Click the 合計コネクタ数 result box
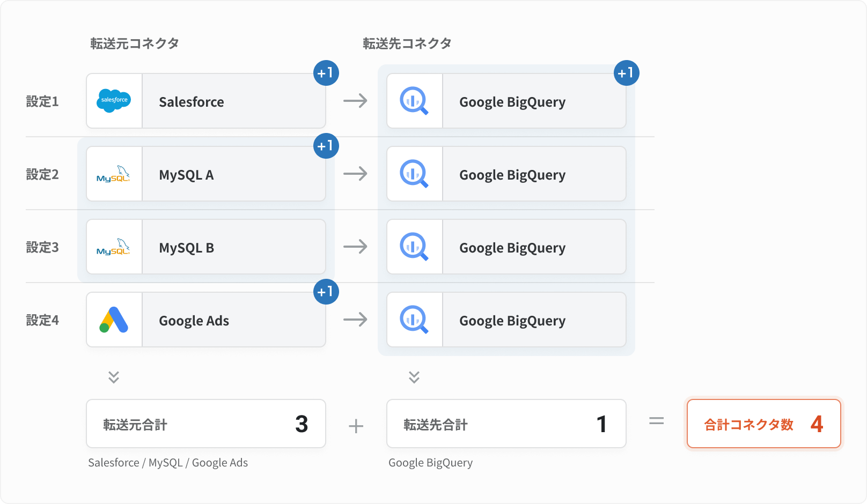Screen dimensions: 867x504 click(764, 424)
